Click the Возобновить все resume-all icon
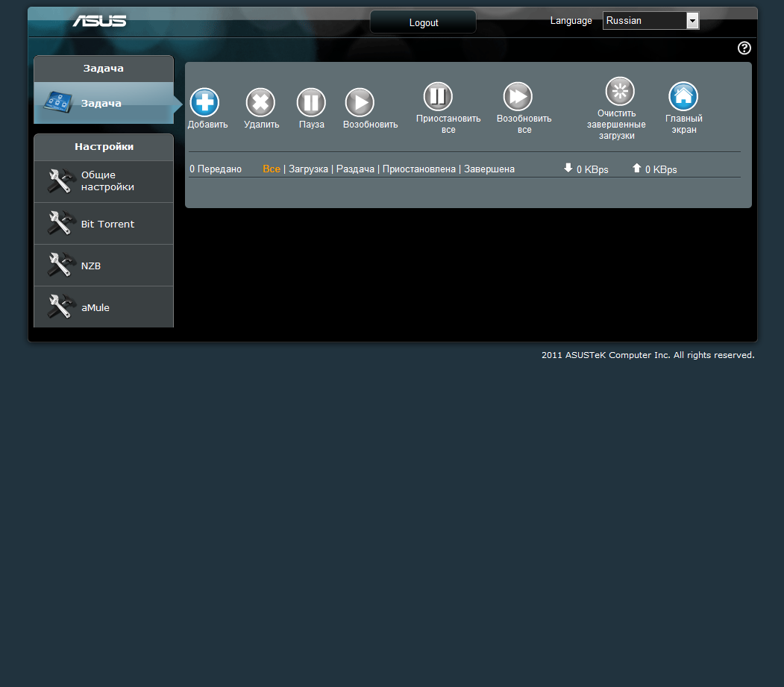Viewport: 784px width, 687px height. (518, 96)
